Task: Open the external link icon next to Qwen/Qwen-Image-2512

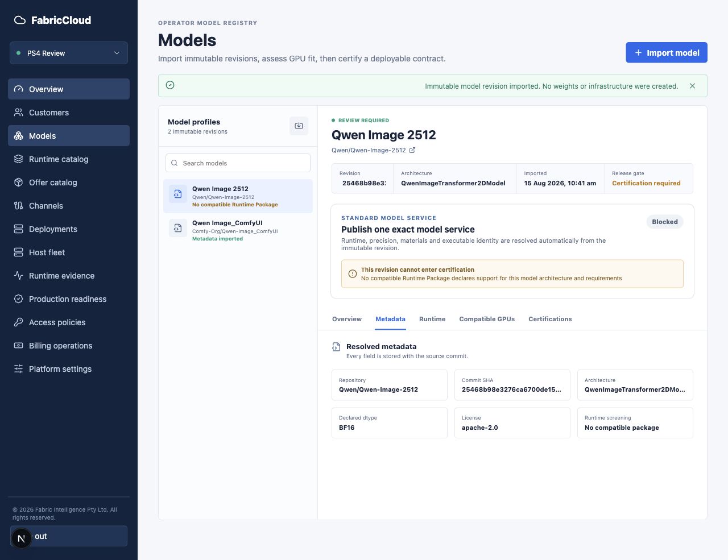Action: point(412,151)
